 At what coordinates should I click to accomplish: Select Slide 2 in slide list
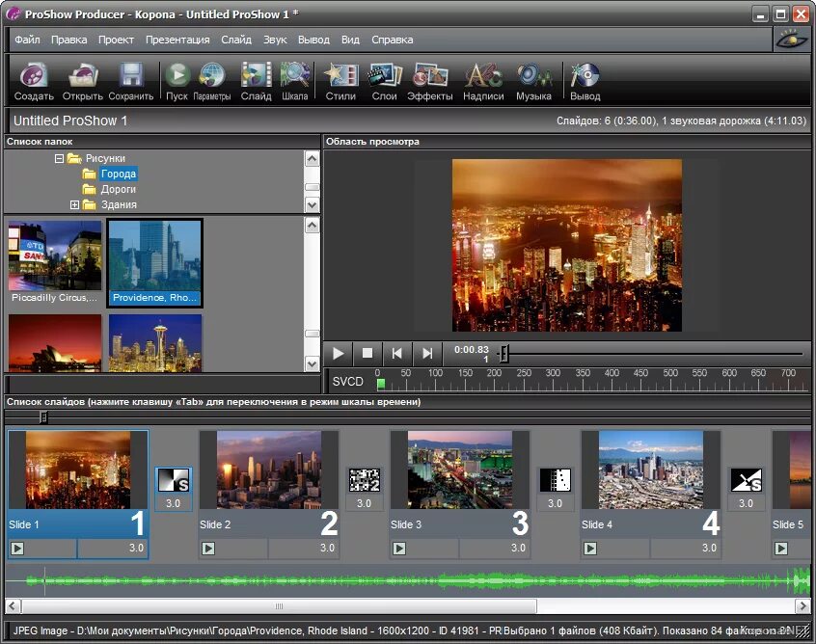pos(269,495)
